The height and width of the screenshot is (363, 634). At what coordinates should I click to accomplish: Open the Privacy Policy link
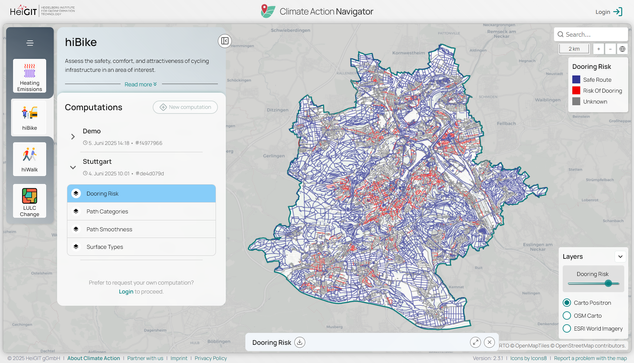[x=211, y=358]
